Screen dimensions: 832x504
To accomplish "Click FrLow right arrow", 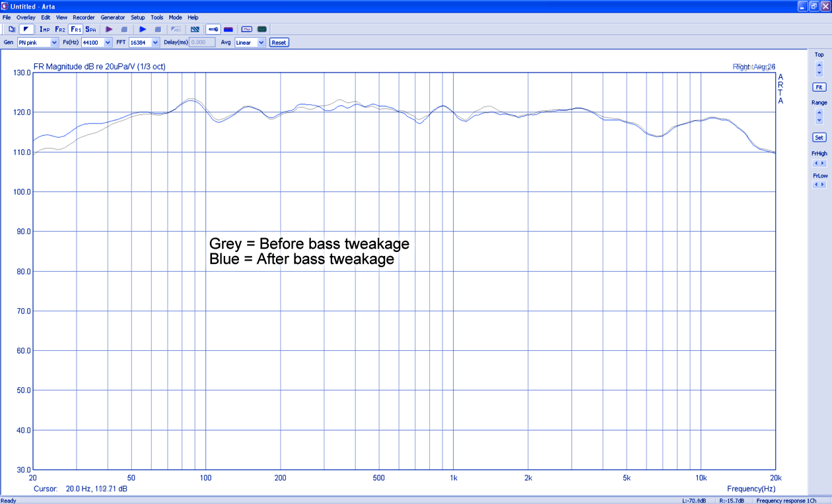I will [x=823, y=185].
